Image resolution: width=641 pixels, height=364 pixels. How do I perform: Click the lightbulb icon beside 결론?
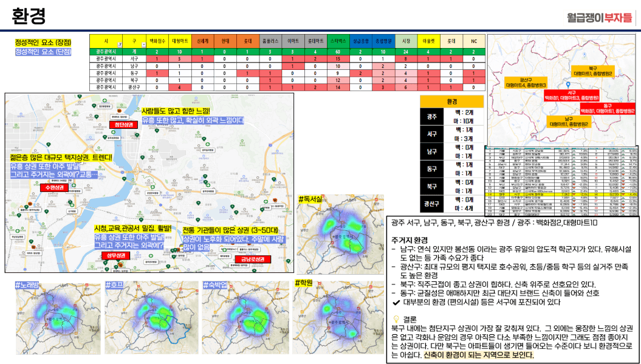click(396, 318)
